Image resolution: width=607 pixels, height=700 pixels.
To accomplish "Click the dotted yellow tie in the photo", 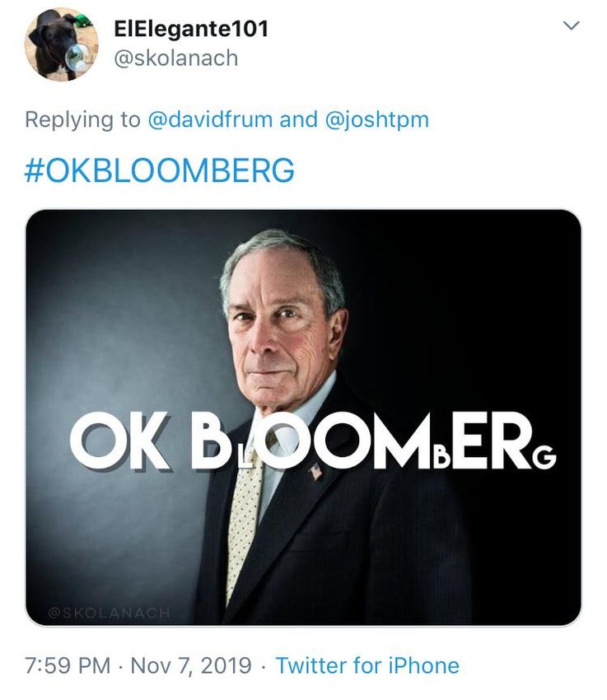I will click(245, 519).
